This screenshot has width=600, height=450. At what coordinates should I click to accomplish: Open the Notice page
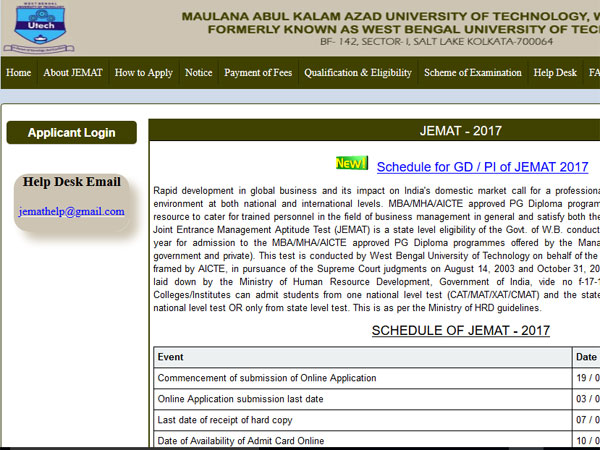point(198,73)
